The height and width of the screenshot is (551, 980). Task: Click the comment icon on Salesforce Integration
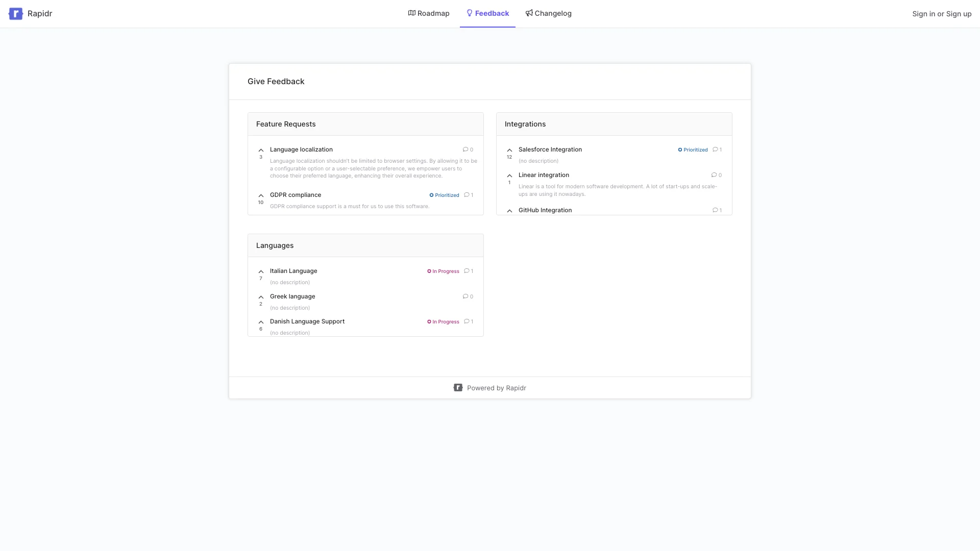(715, 149)
